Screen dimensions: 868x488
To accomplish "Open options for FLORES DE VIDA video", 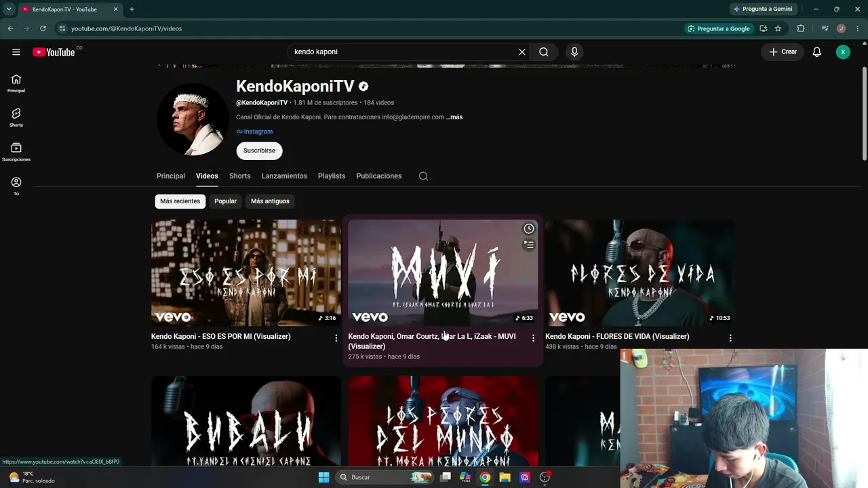I will coord(730,338).
